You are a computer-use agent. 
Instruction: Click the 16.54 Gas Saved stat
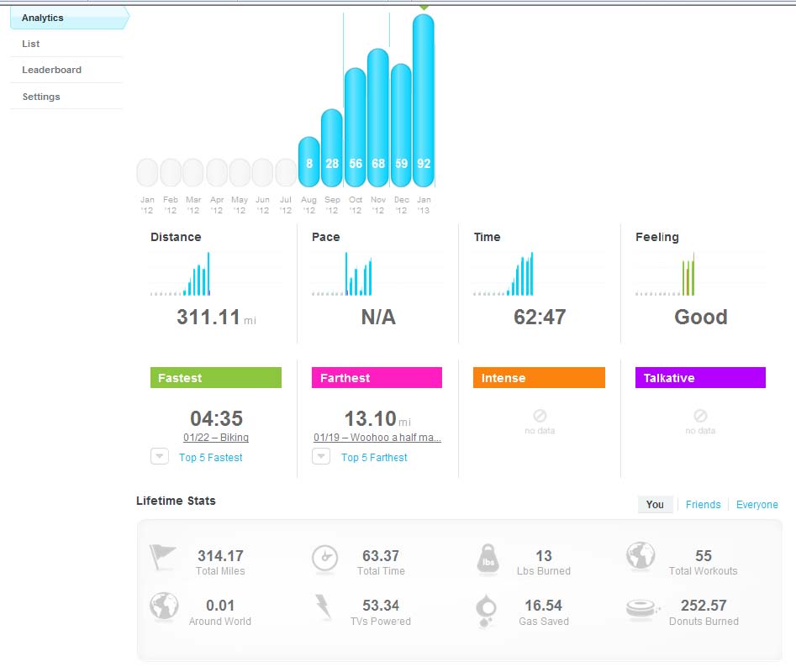(543, 606)
